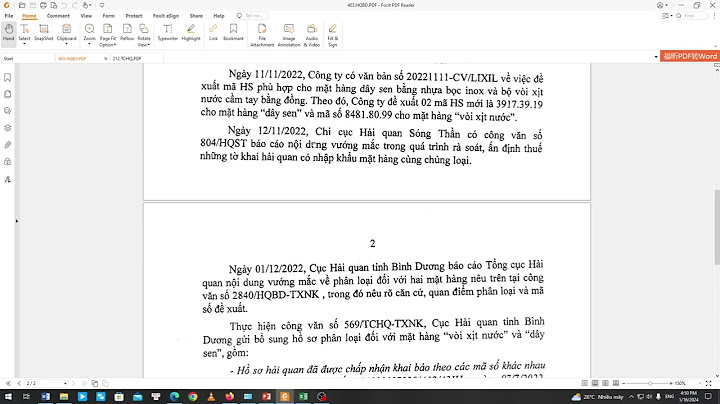Screen dimensions: 720x404
Task: Open the Digital Signatures sidebar panel
Action: 7,179
